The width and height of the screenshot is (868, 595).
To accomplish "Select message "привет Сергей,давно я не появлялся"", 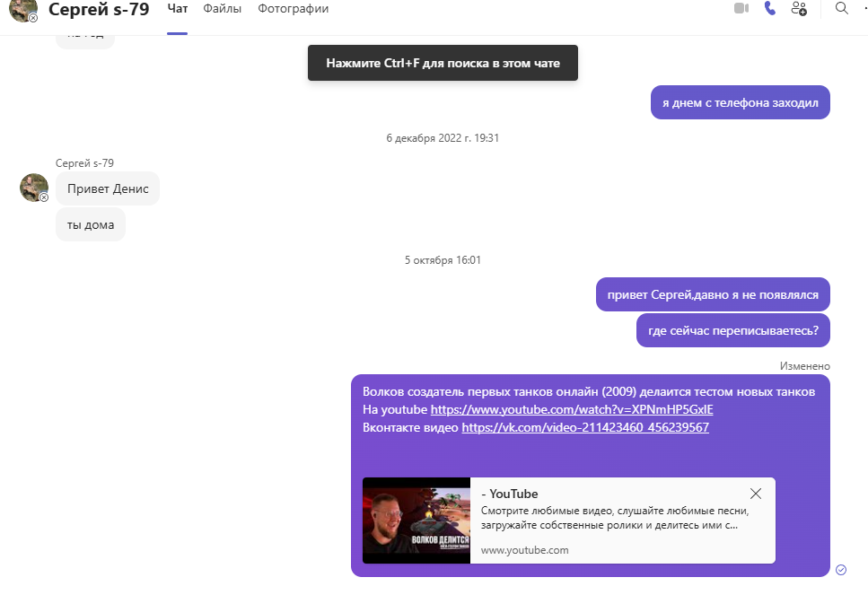I will 713,294.
